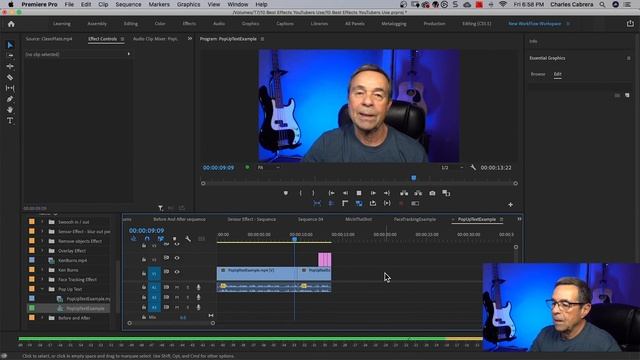Toggle Linked Selection in timeline
640x360 pixels.
coord(161,239)
